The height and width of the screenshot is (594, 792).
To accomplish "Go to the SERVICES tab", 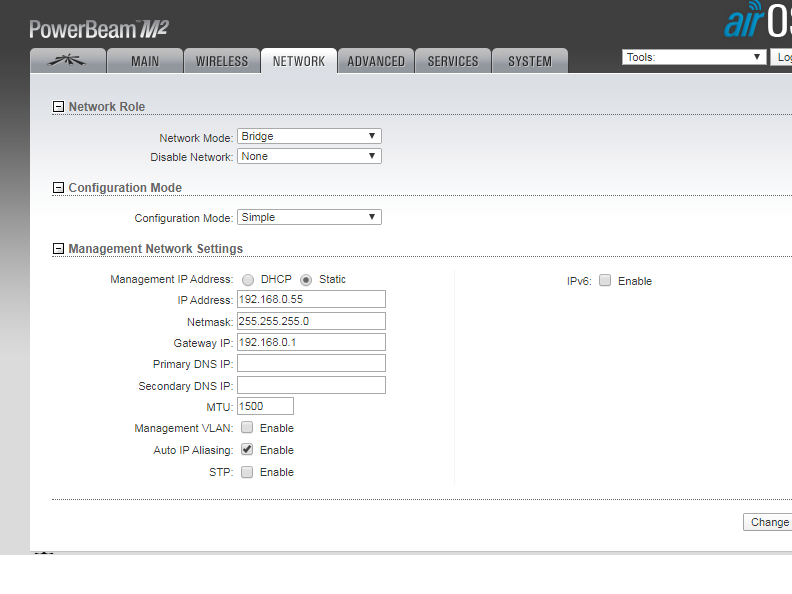I will pos(453,61).
